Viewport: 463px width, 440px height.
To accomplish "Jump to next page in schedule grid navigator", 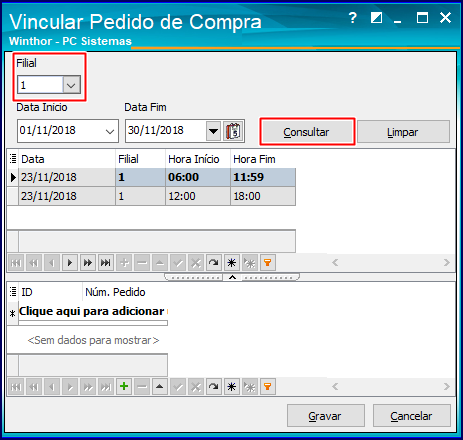I will point(88,263).
